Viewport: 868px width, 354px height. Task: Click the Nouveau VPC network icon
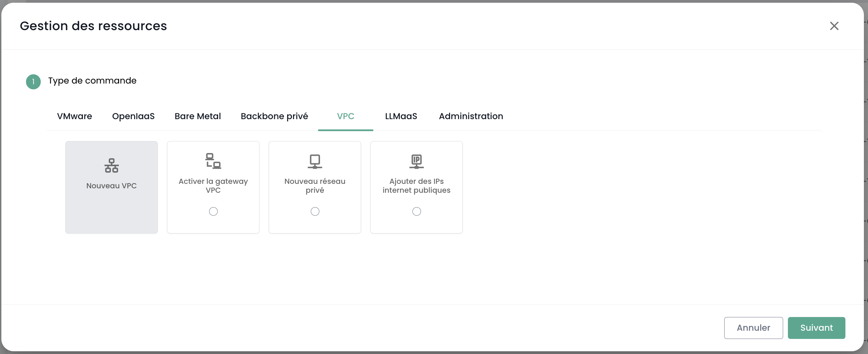point(112,166)
